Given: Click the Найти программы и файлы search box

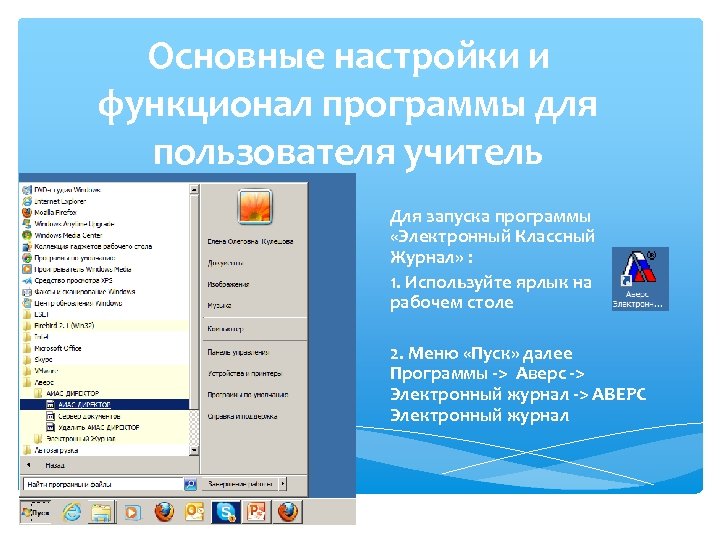Looking at the screenshot, I should 103,484.
